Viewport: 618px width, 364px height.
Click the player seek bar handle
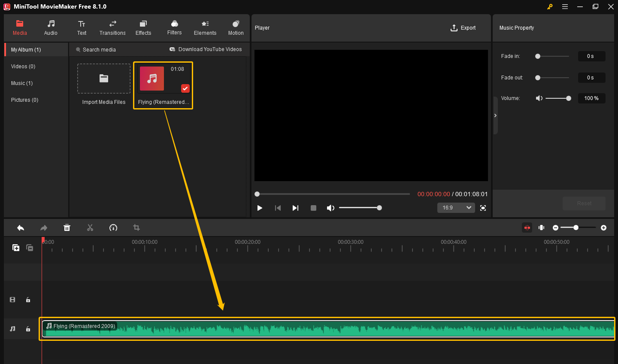coord(257,194)
